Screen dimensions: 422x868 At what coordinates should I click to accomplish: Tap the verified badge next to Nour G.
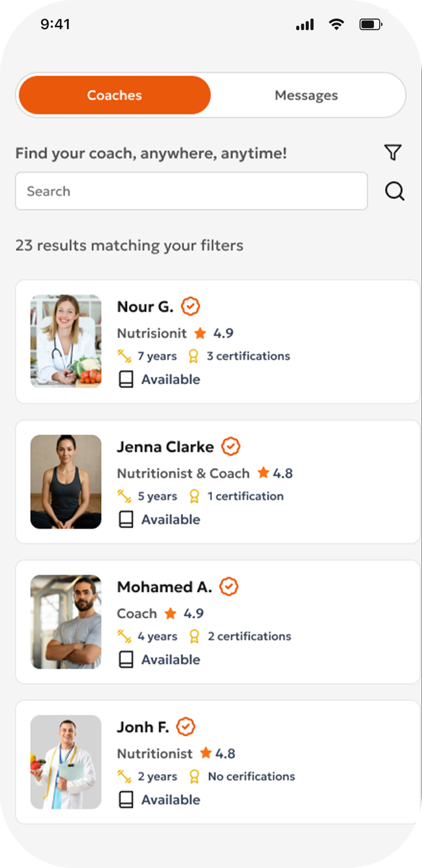coord(190,306)
